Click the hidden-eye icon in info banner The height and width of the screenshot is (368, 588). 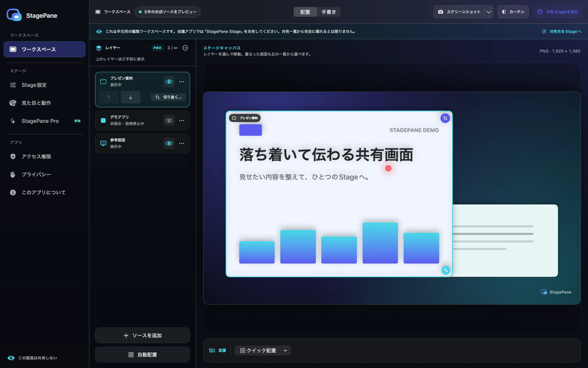[99, 31]
